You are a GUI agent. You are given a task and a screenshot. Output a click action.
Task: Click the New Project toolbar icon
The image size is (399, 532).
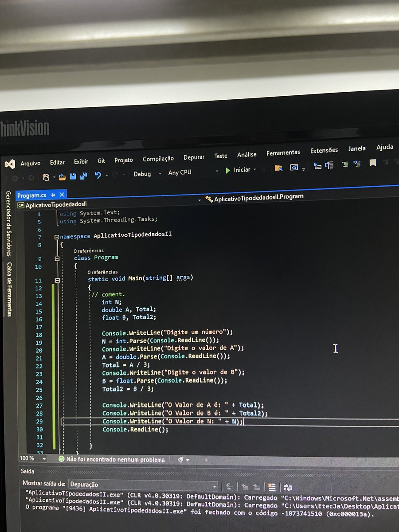click(46, 177)
